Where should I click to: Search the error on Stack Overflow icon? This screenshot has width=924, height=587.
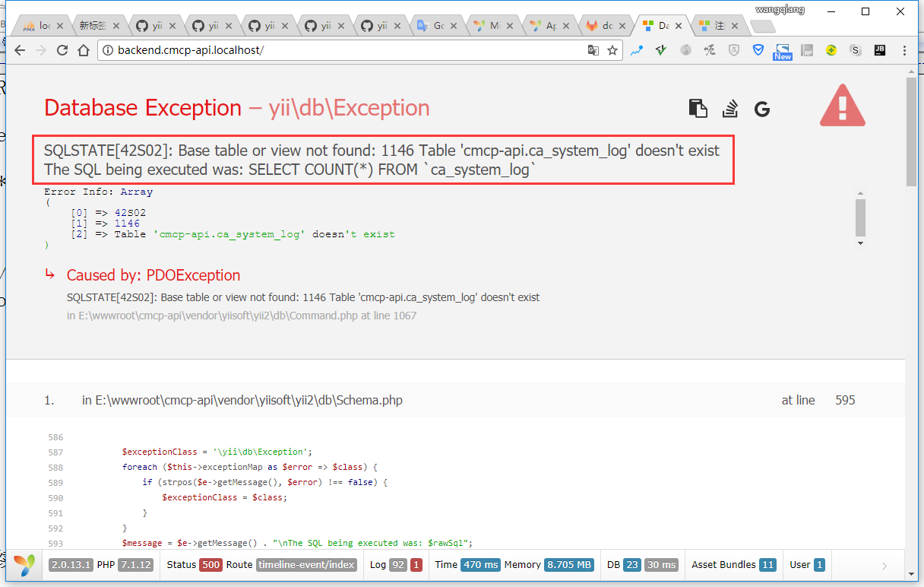pyautogui.click(x=730, y=109)
